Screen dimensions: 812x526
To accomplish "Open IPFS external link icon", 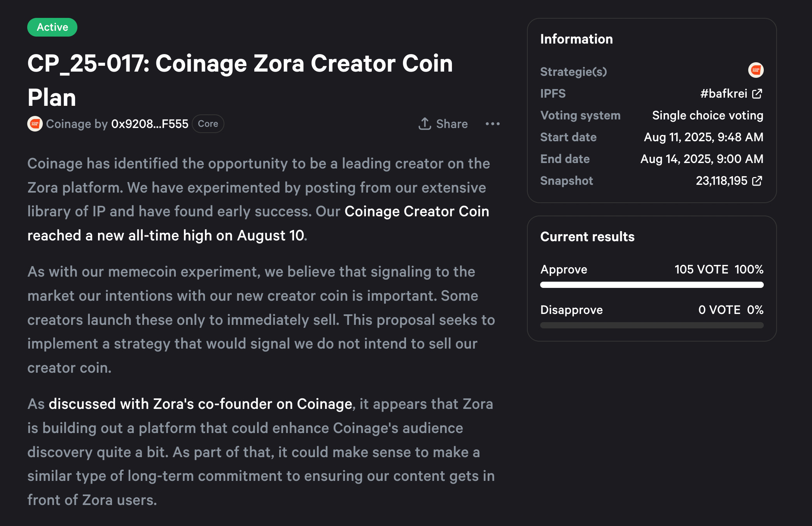I will point(757,94).
